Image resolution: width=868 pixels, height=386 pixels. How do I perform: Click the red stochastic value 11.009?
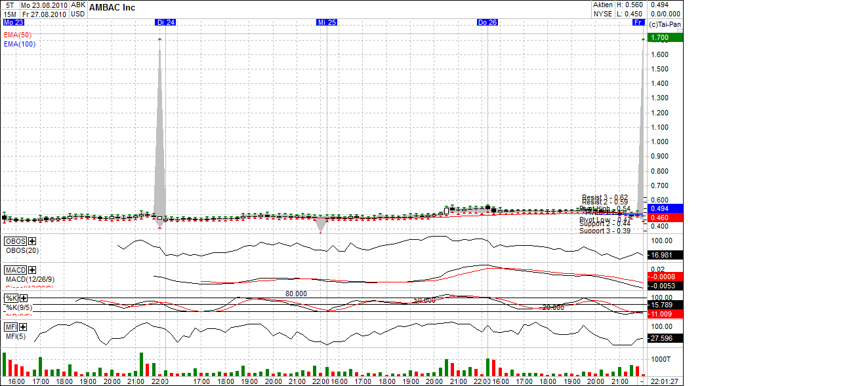(x=666, y=315)
